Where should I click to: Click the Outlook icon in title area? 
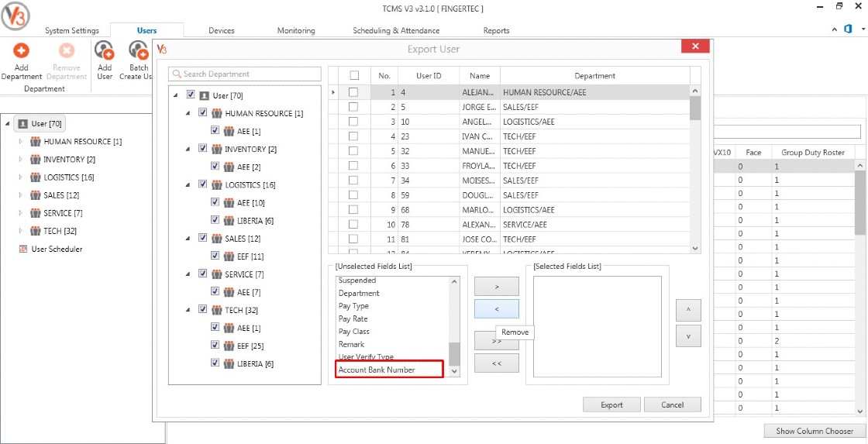(x=848, y=29)
